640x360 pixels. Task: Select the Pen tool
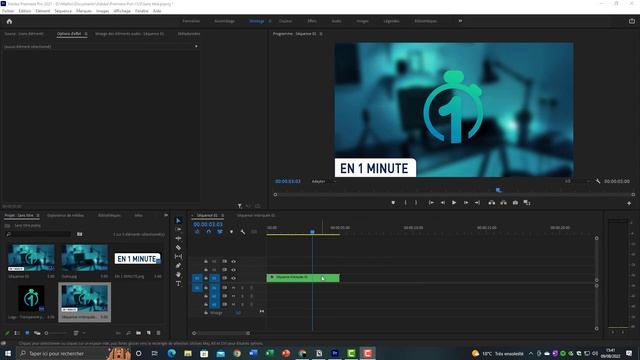tap(178, 265)
